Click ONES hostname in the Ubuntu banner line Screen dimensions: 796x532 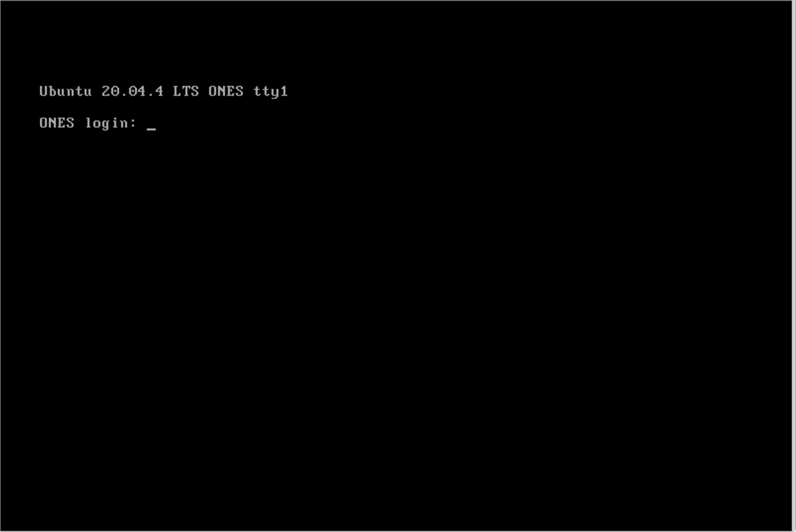tap(226, 91)
